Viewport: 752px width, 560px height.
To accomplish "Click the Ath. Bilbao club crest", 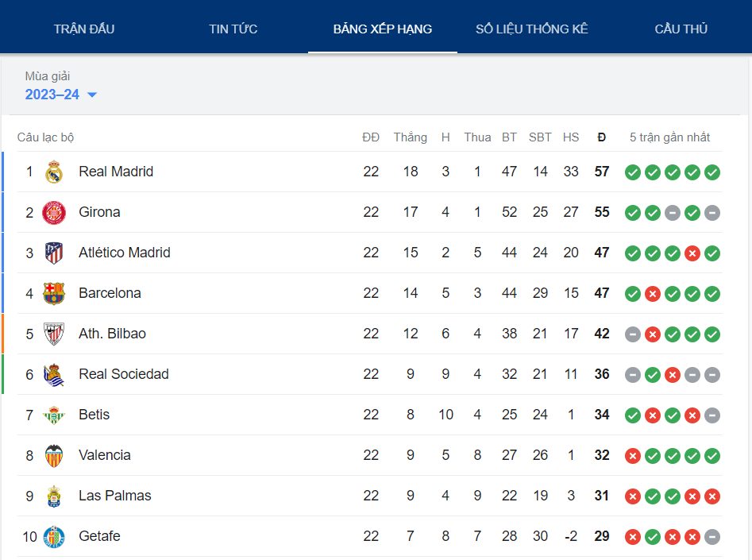I will pyautogui.click(x=54, y=334).
